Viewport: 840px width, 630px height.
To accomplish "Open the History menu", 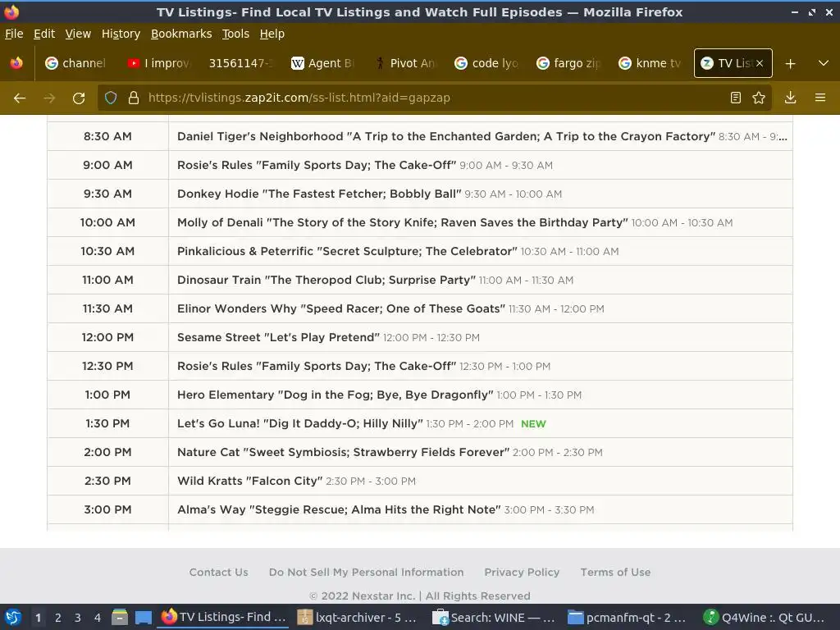I will tap(121, 34).
